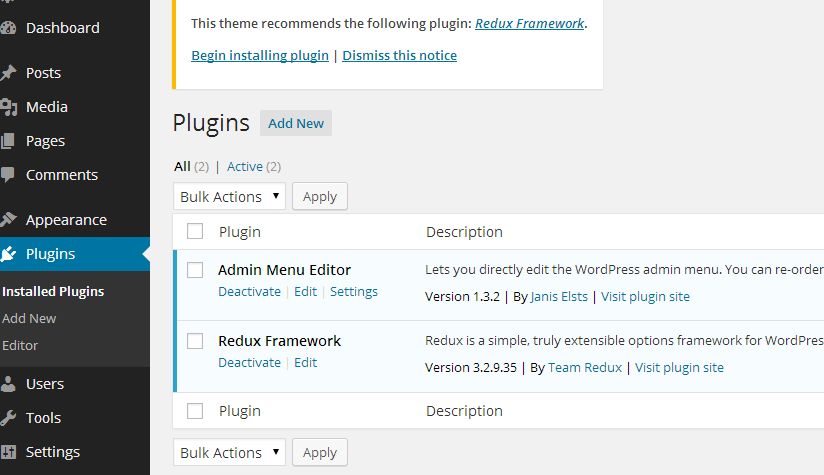
Task: Toggle the select-all checkbox in table header
Action: [x=195, y=232]
